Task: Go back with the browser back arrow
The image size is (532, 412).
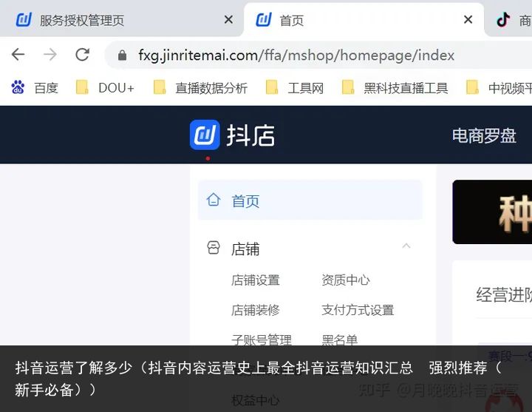Action: [18, 54]
